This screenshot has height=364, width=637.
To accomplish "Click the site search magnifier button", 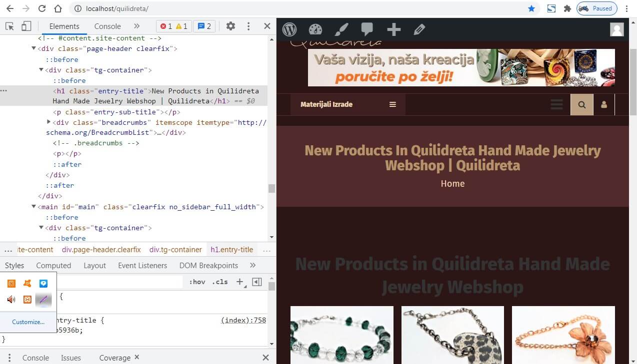I will point(582,105).
